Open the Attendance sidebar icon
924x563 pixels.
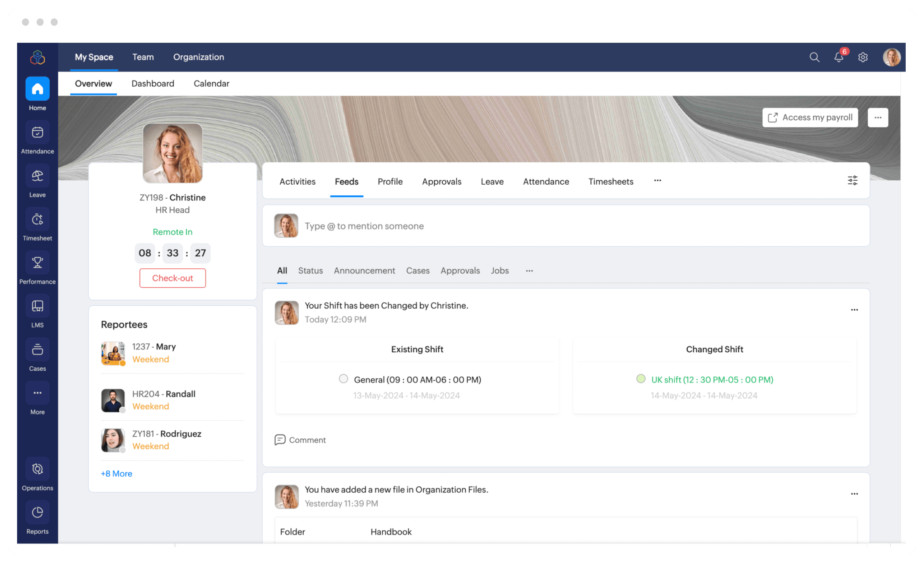(37, 133)
